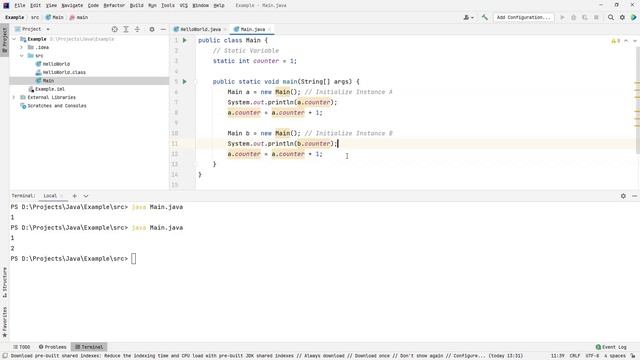Click the warnings indicator in editor
This screenshot has height=360, width=640.
pyautogui.click(x=616, y=41)
